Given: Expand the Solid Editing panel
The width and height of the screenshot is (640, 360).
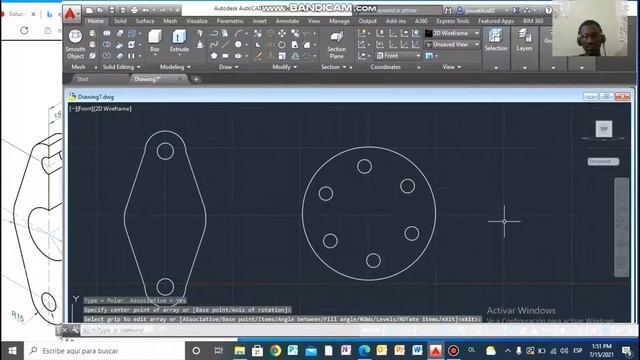Looking at the screenshot, I should click(x=122, y=67).
